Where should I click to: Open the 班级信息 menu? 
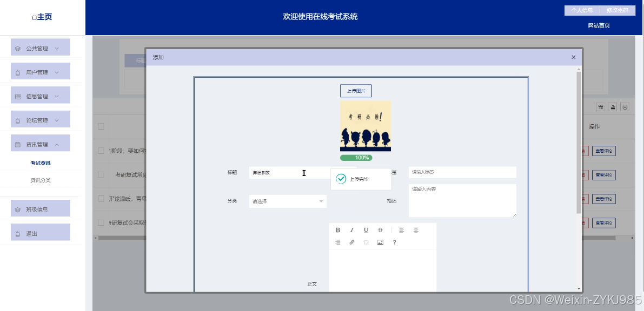click(40, 208)
